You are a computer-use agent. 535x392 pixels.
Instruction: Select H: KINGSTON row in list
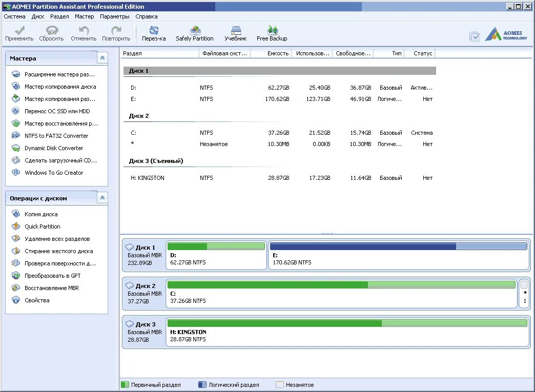click(279, 178)
